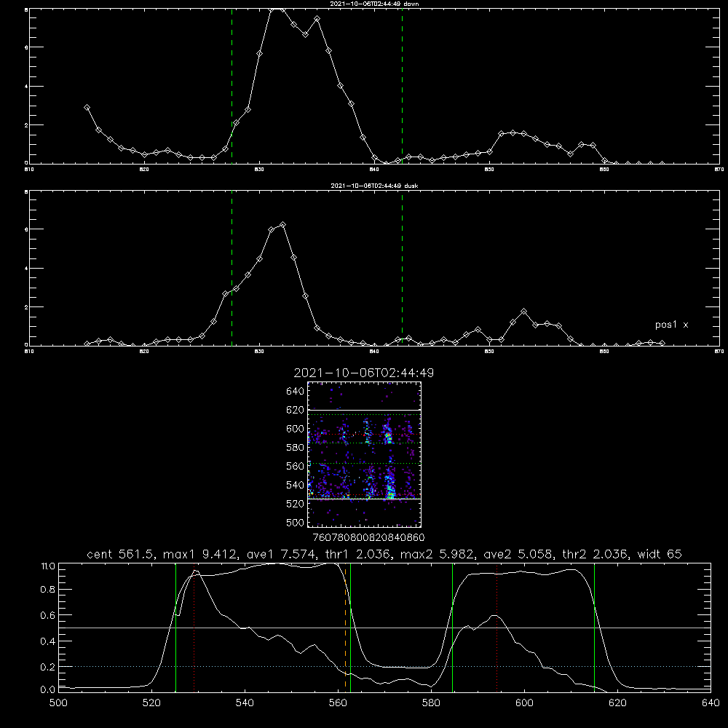
Task: Click the green vertical line near 585
Action: click(452, 627)
